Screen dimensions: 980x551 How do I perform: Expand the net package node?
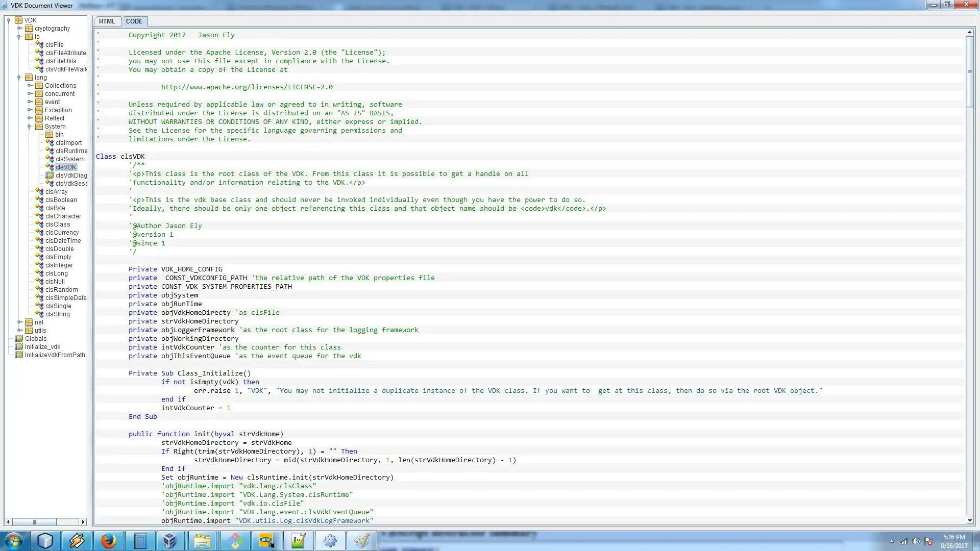(x=20, y=322)
